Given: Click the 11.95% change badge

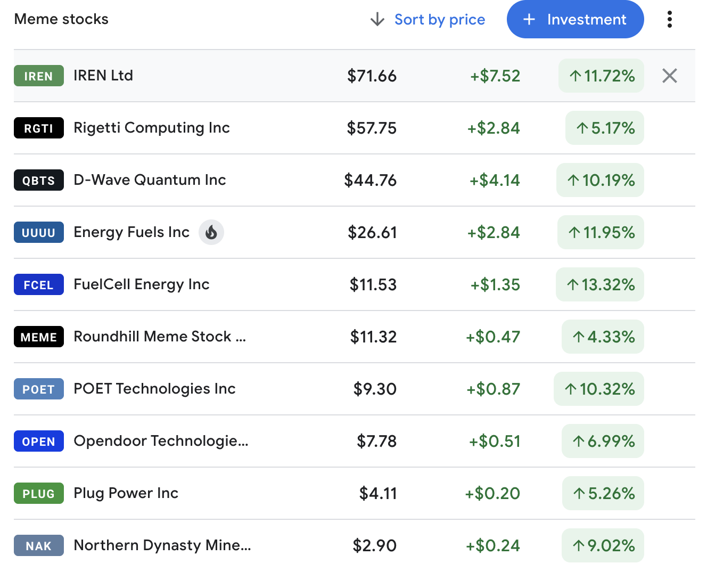Looking at the screenshot, I should coord(601,232).
